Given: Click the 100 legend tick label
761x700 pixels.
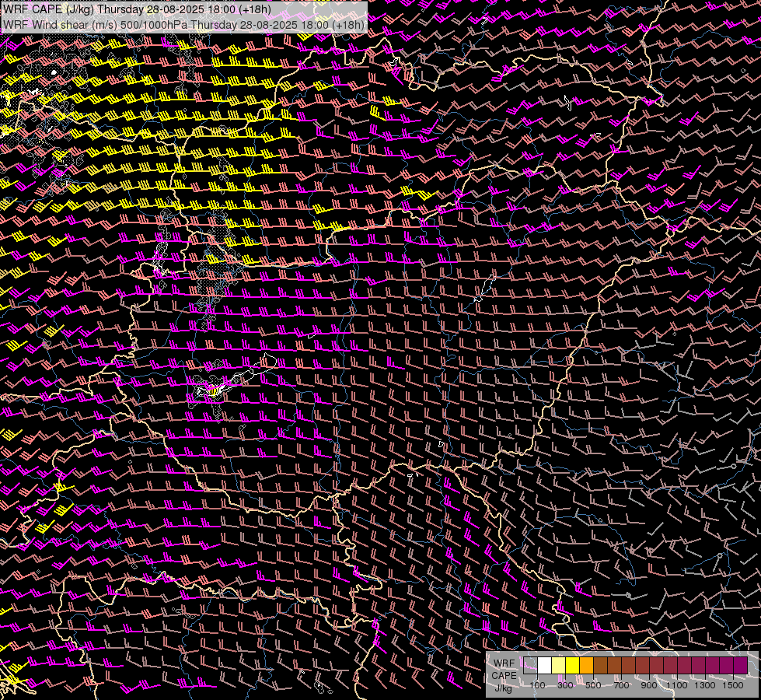Looking at the screenshot, I should click(537, 685).
